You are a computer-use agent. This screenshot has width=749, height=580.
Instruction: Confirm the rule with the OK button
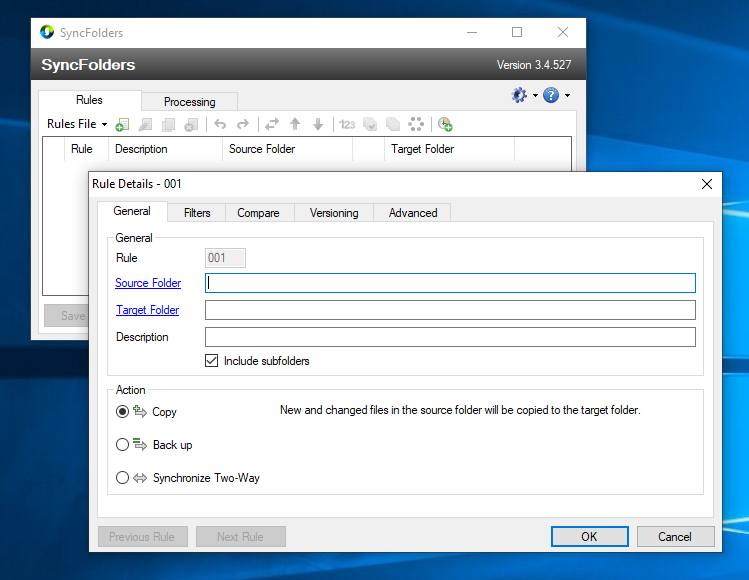coord(589,537)
